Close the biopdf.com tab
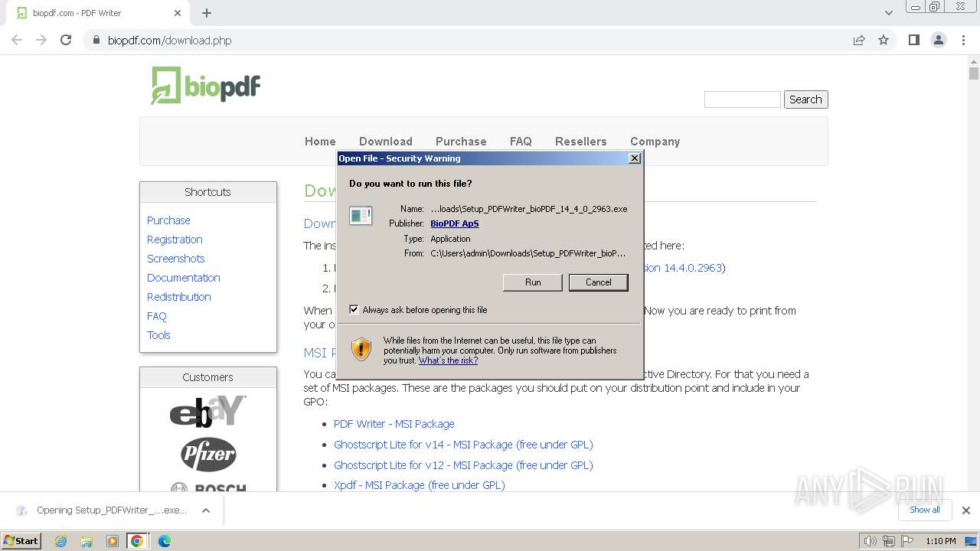Image resolution: width=980 pixels, height=551 pixels. [178, 13]
